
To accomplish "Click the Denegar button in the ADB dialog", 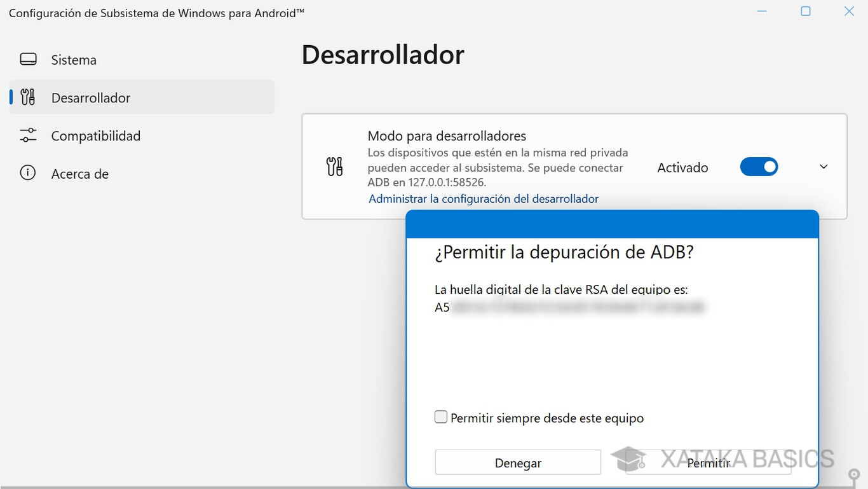I will [x=517, y=462].
